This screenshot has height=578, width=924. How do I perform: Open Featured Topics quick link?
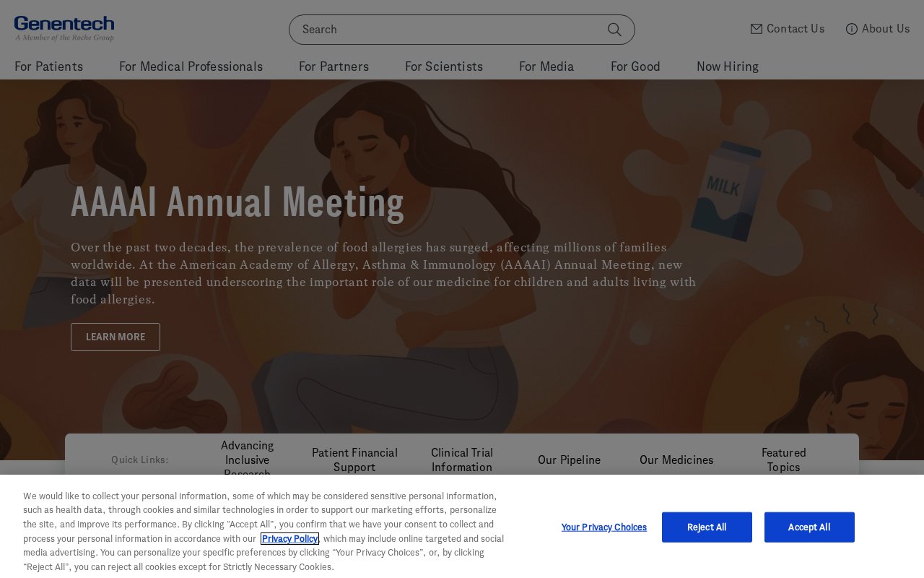point(784,460)
